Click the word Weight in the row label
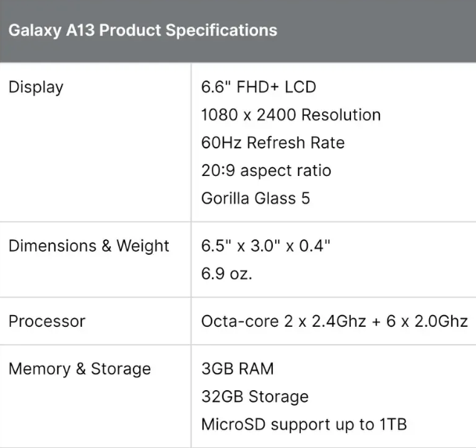476x448 pixels. (x=143, y=246)
